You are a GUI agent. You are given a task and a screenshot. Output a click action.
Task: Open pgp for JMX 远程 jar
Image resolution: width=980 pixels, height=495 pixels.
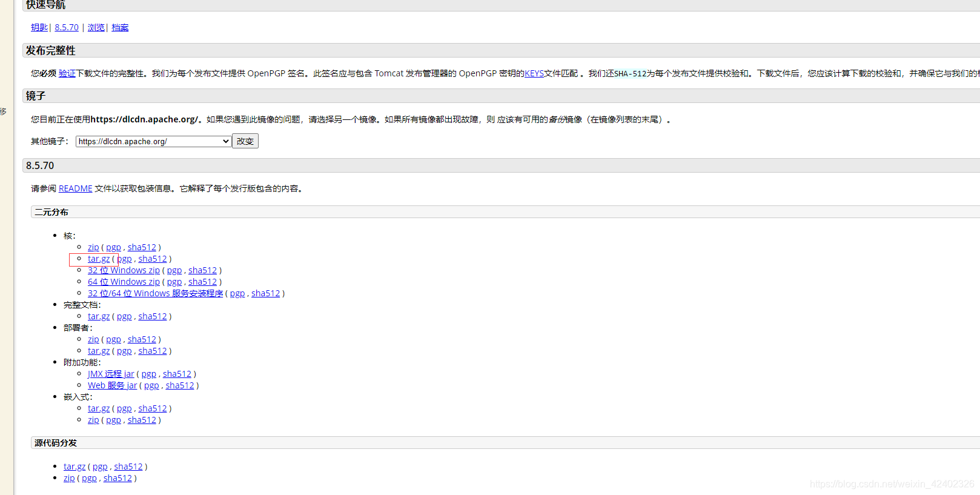(x=149, y=374)
